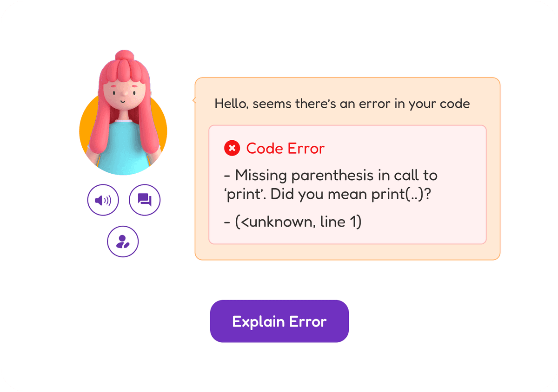
Task: Click the "Hello, seems there's an error" greeting
Action: point(342,104)
